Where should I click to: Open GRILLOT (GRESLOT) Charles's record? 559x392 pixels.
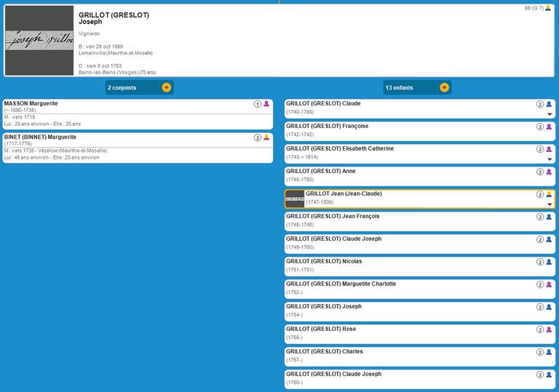coord(324,351)
